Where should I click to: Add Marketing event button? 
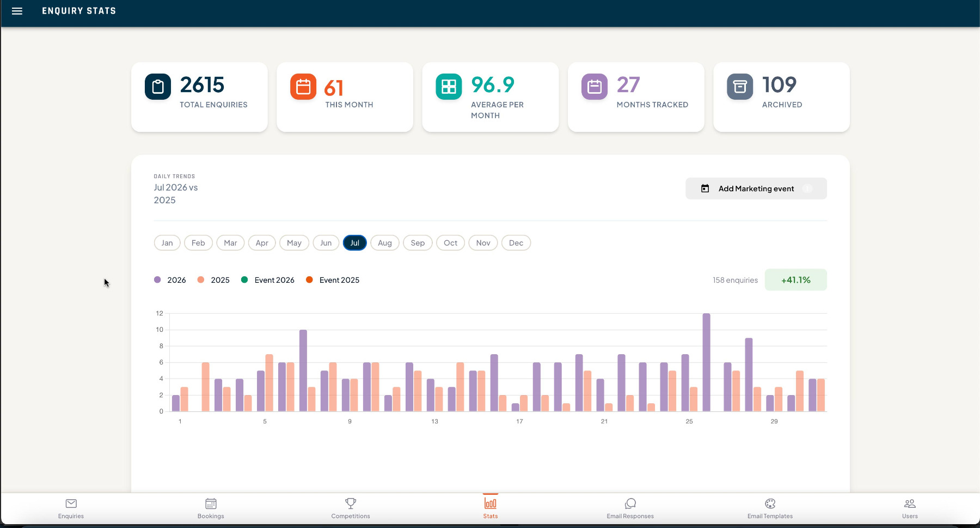(756, 189)
